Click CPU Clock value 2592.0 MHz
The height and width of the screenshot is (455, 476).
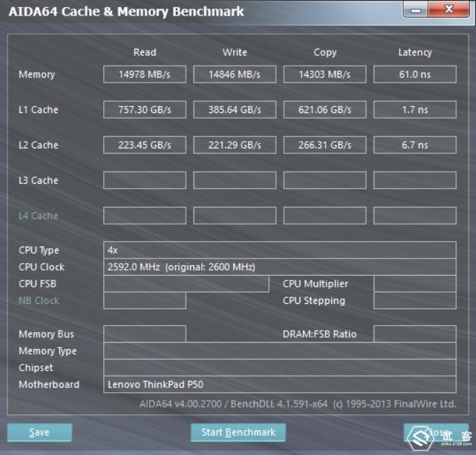(280, 267)
